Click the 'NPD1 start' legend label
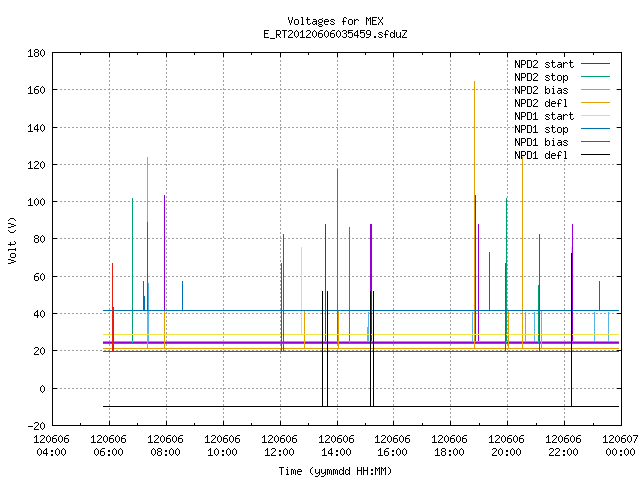This screenshot has width=640, height=480. pos(544,116)
